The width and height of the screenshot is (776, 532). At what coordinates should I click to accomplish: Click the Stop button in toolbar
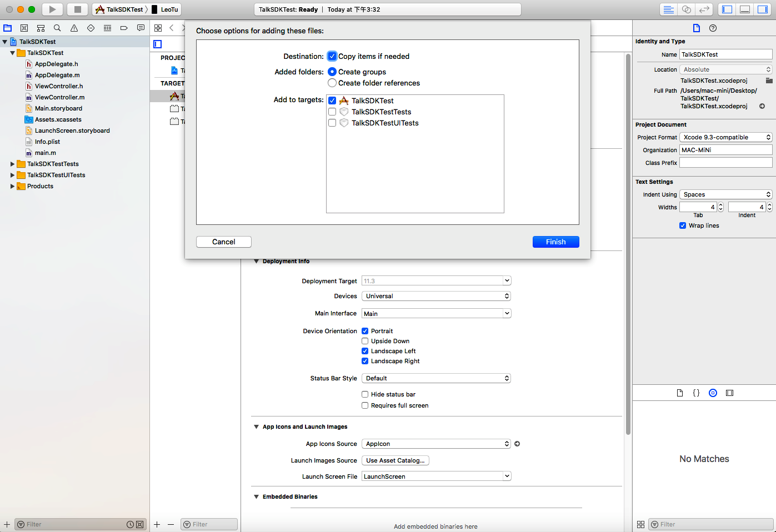pos(78,9)
